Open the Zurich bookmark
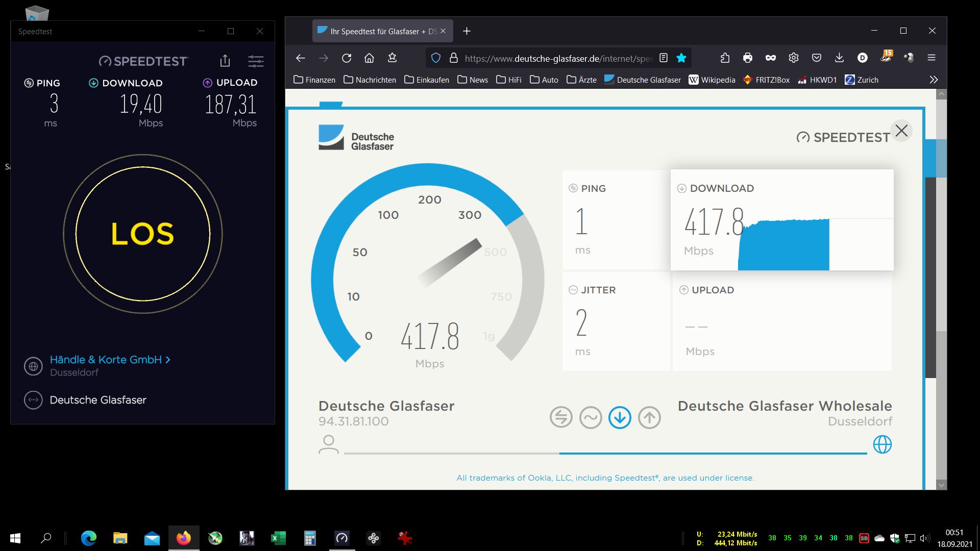The width and height of the screenshot is (980, 551). coord(862,80)
